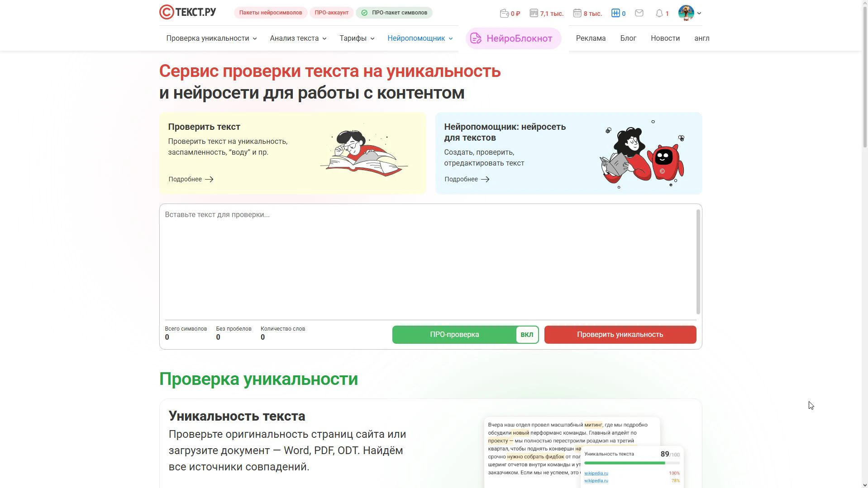
Task: Expand the Тарифы dropdown menu
Action: (x=357, y=38)
